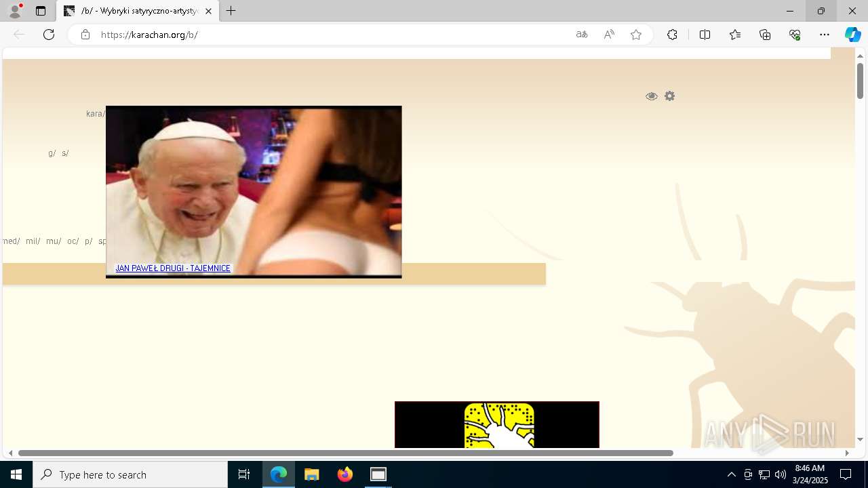
Task: View site information lock icon
Action: [x=85, y=35]
